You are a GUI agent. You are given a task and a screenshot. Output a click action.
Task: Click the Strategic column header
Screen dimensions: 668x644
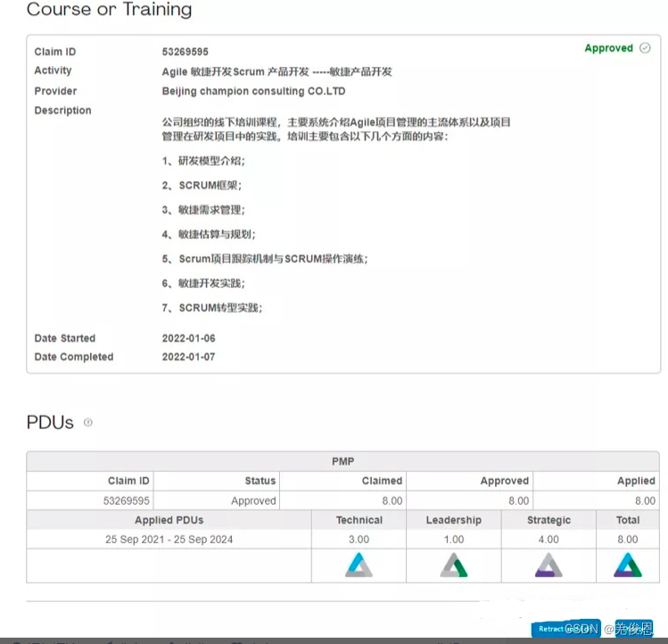[548, 520]
